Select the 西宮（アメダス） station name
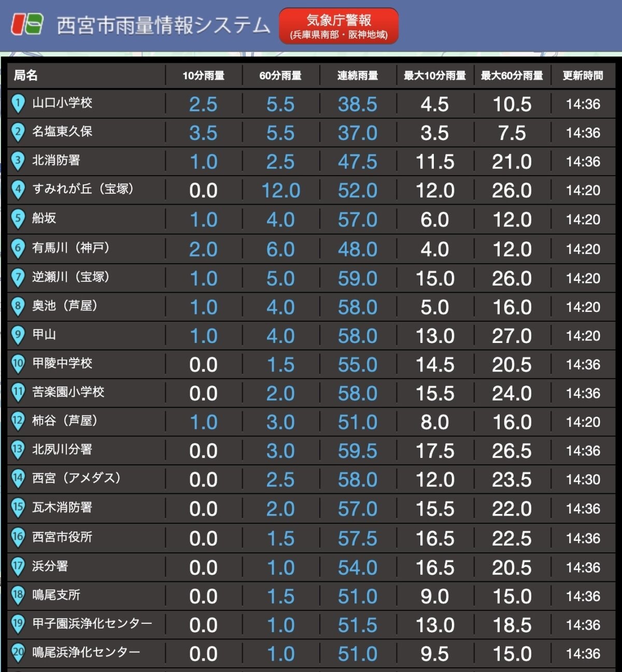This screenshot has width=622, height=672. (77, 478)
